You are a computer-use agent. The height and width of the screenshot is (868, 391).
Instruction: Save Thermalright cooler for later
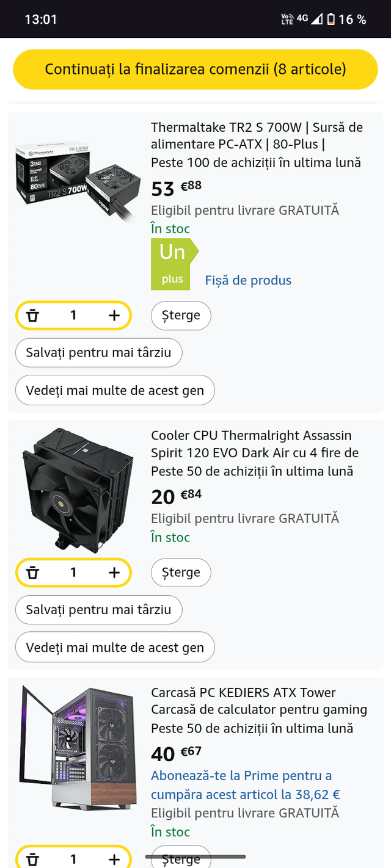pyautogui.click(x=98, y=610)
